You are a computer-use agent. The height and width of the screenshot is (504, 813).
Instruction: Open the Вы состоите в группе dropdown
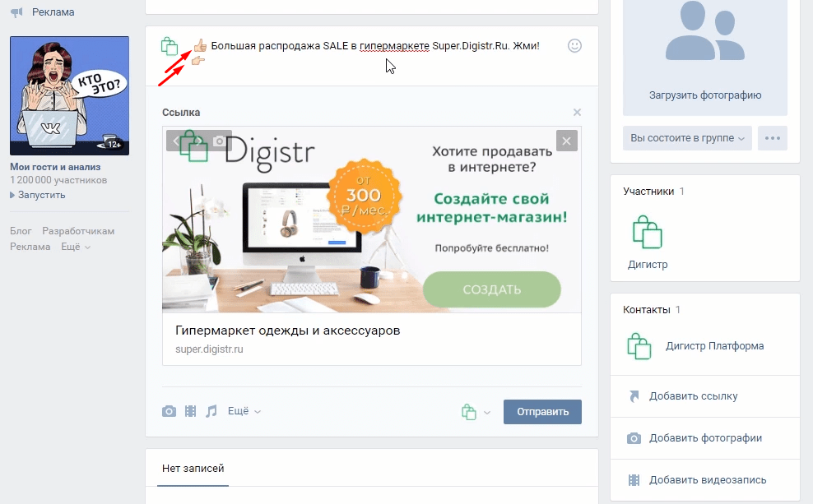click(687, 138)
